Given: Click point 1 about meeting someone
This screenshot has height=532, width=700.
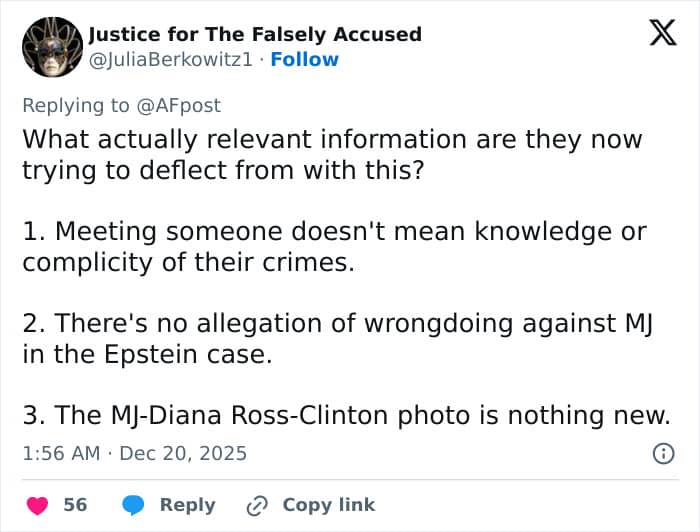Looking at the screenshot, I should tap(334, 247).
